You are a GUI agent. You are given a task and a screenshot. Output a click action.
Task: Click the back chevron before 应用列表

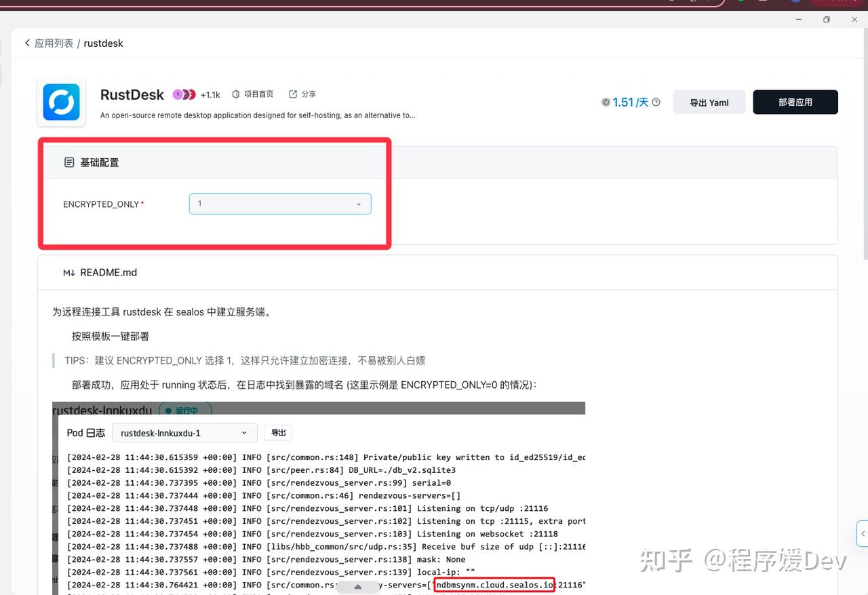click(x=27, y=43)
